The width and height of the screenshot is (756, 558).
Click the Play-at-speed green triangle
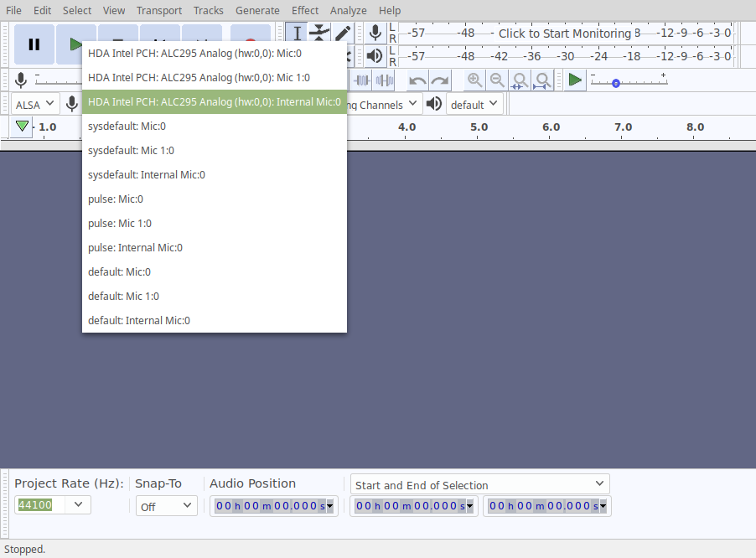tap(575, 80)
